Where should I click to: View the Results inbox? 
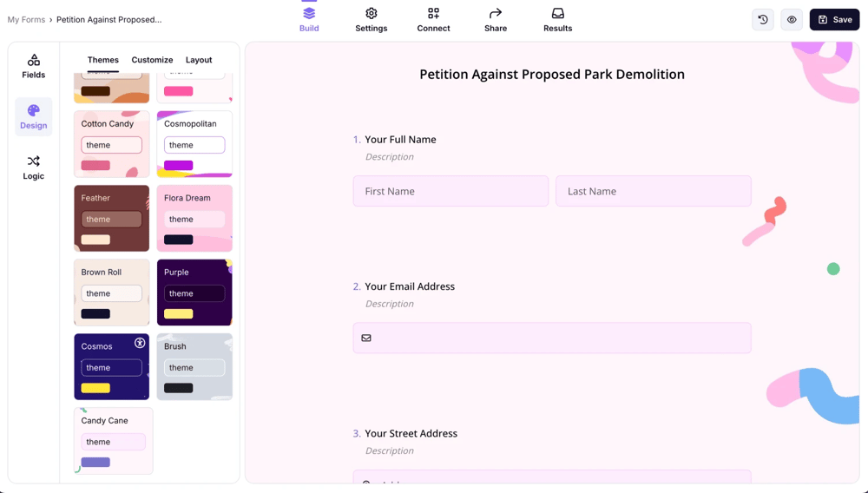(x=557, y=19)
